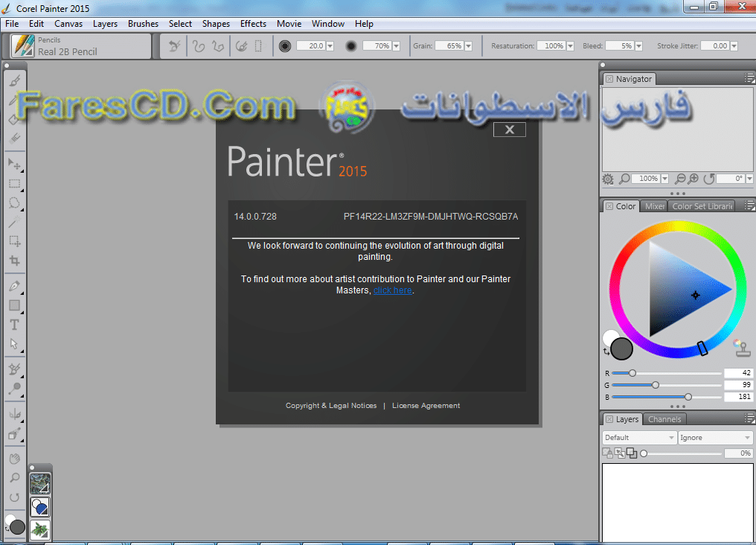This screenshot has height=545, width=756.
Task: Open the License Agreement link
Action: pyautogui.click(x=426, y=406)
